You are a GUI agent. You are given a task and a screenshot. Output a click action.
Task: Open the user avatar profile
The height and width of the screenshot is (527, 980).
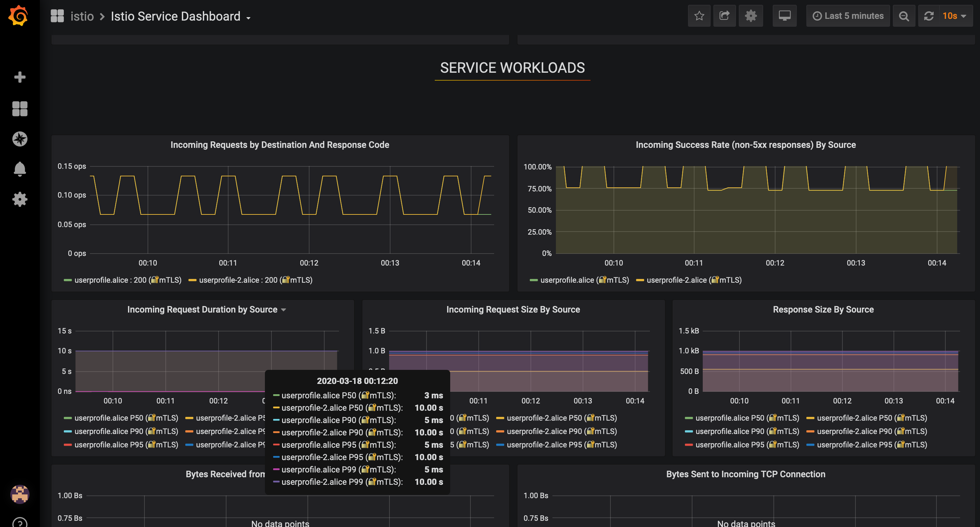[x=20, y=494]
